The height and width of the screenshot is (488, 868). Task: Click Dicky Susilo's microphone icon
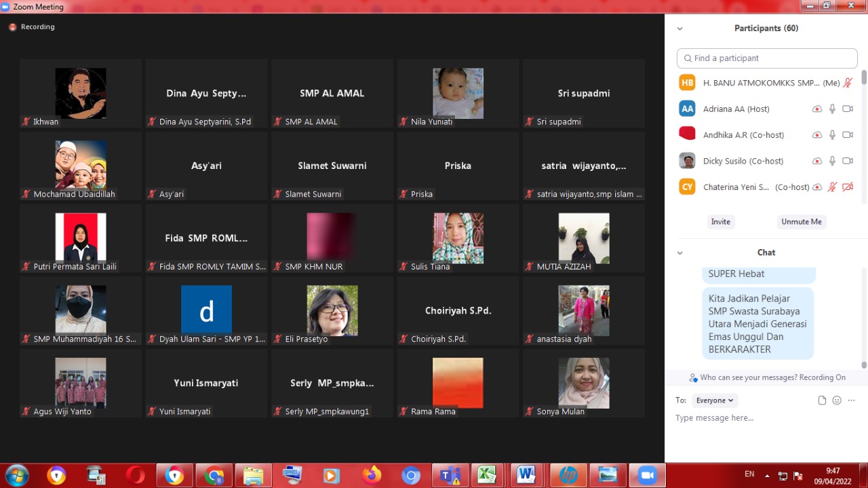(x=832, y=161)
